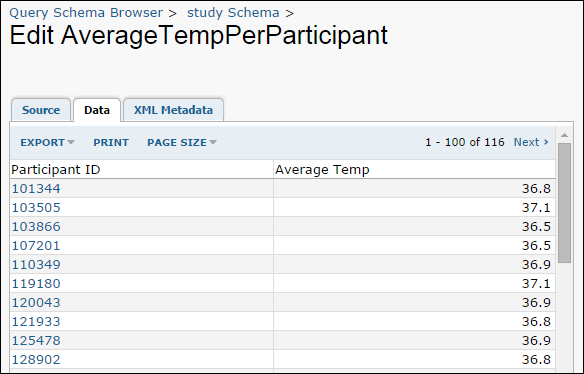Screen dimensions: 584x374
Task: Open participant 107201 link
Action: tap(36, 245)
